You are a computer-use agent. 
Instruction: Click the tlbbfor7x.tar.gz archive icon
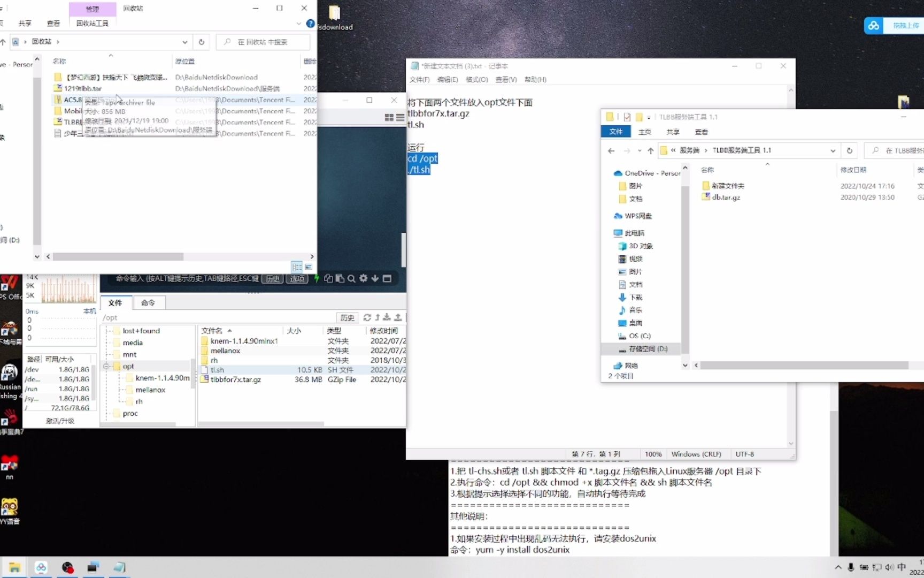pyautogui.click(x=204, y=379)
